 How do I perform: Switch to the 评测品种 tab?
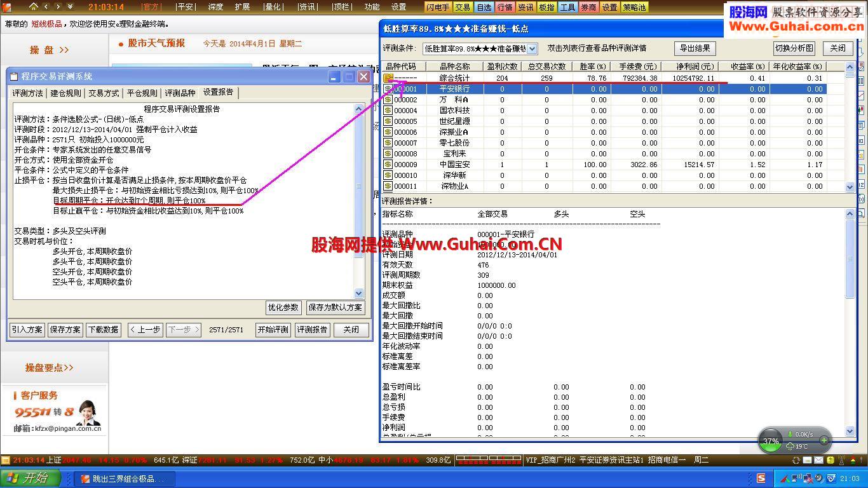pyautogui.click(x=180, y=93)
